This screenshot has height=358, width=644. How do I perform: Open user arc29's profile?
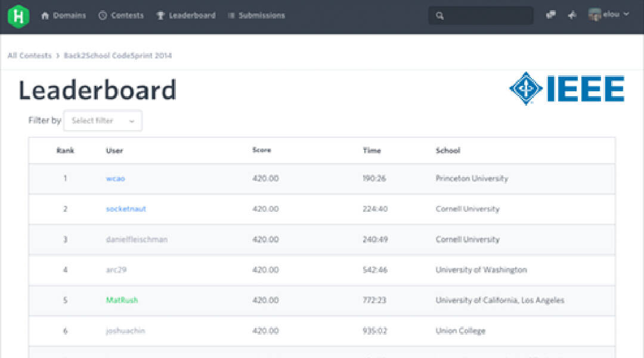coord(116,270)
